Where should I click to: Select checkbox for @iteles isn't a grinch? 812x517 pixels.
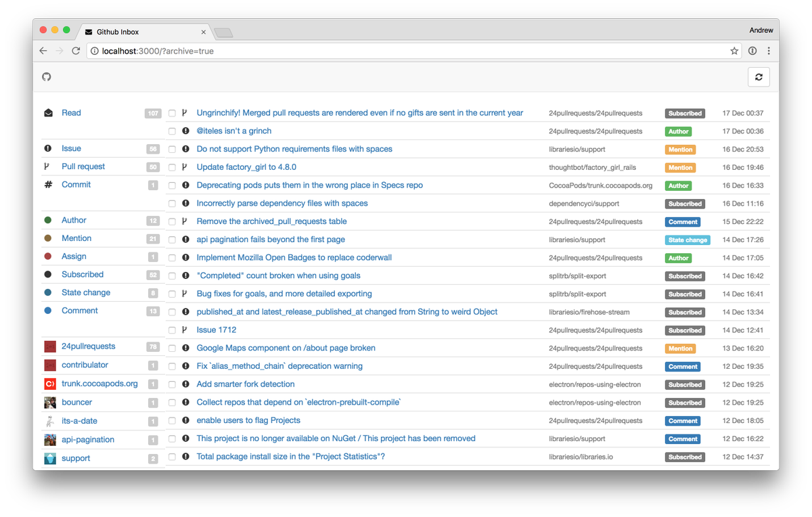(x=172, y=131)
